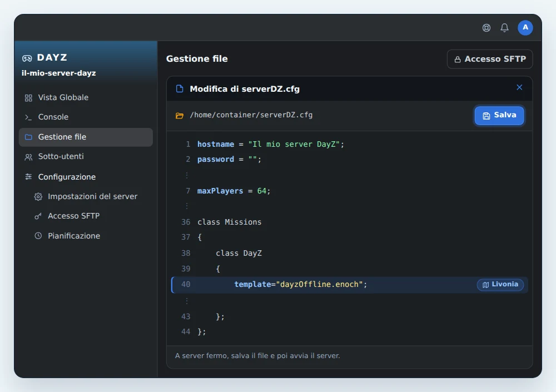This screenshot has width=556, height=392.
Task: Click the maxPlayers = 64 line
Action: pyautogui.click(x=349, y=191)
